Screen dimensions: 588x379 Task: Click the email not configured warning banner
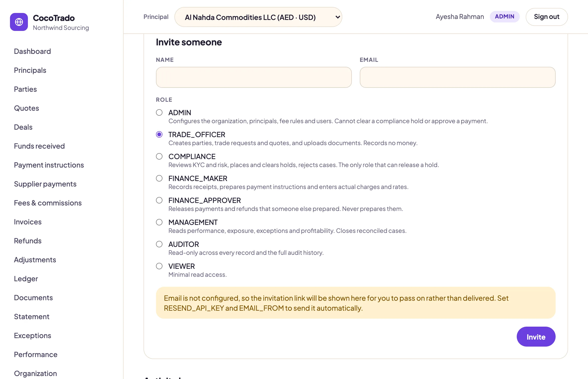click(356, 303)
